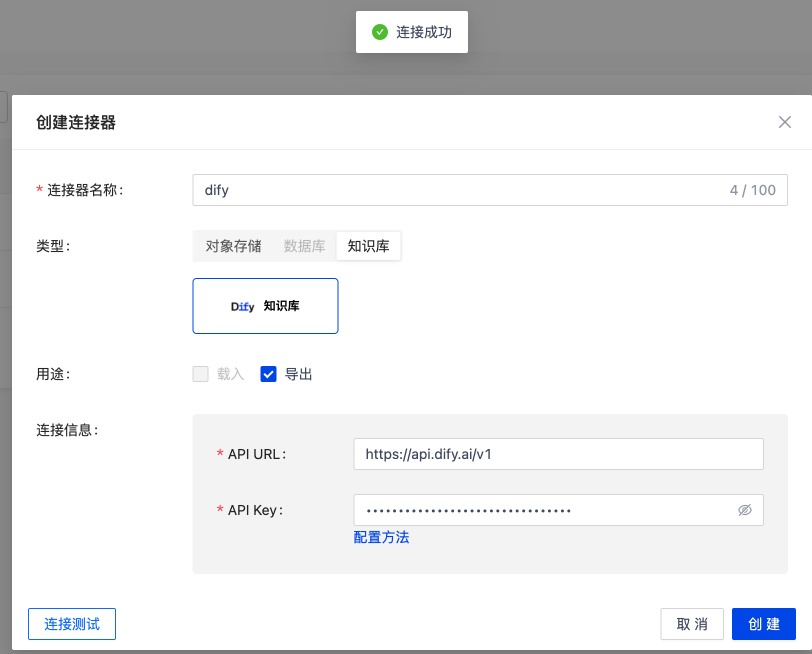Click the 4 / 100 character counter

[752, 190]
